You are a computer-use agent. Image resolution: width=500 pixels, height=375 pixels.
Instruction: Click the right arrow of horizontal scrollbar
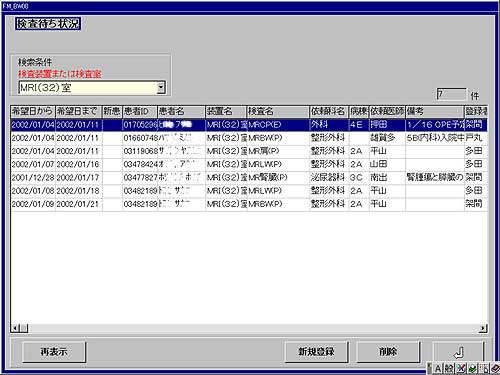click(483, 329)
